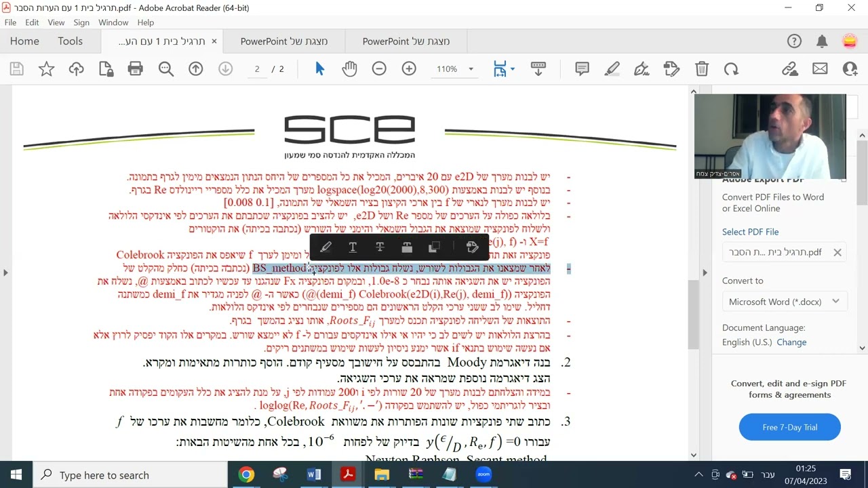Open Zoom from taskbar
Viewport: 868px width, 488px height.
pos(484,474)
